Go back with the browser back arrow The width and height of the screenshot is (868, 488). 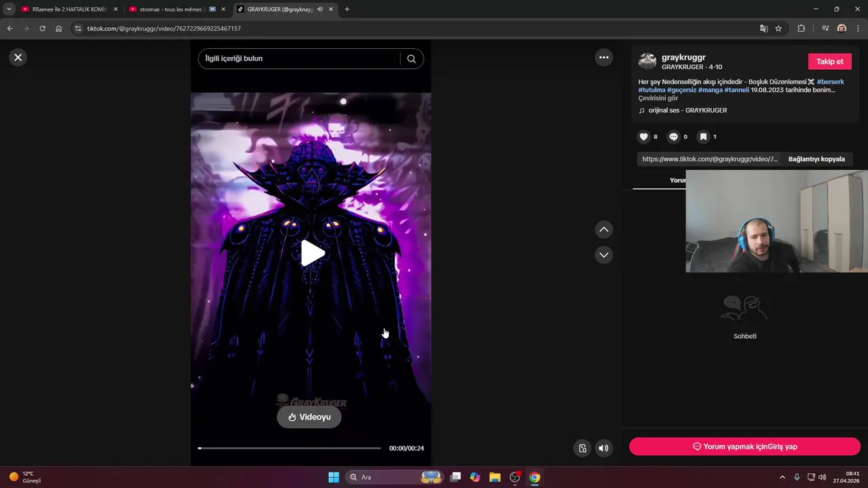pyautogui.click(x=9, y=28)
